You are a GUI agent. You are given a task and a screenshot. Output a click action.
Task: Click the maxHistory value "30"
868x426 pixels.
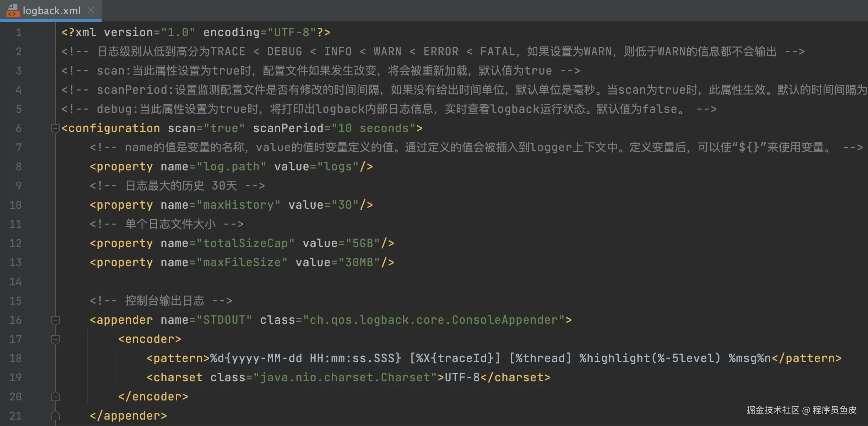coord(345,205)
